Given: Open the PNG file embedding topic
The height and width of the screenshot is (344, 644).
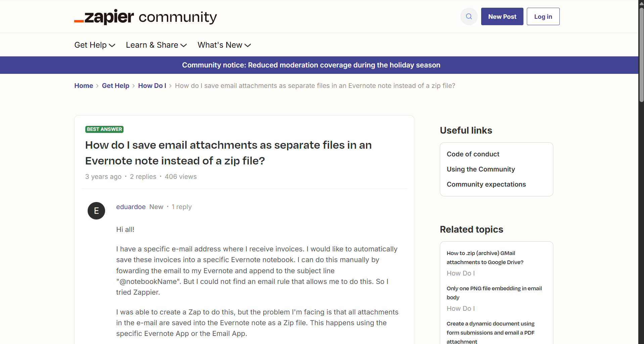Looking at the screenshot, I should 494,293.
